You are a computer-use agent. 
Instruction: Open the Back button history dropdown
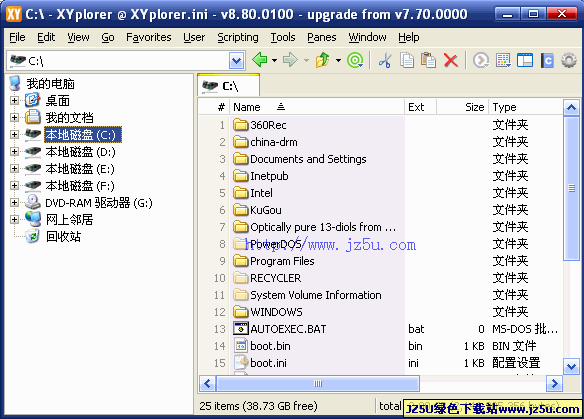tap(274, 60)
